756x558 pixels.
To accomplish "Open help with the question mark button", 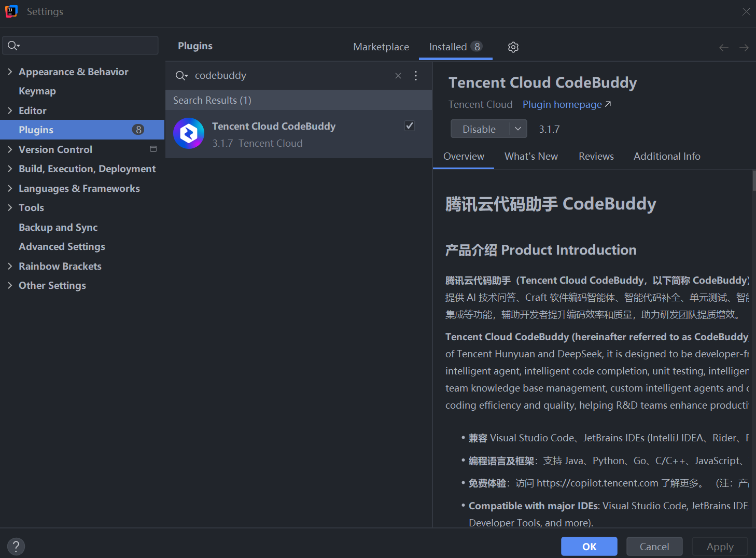I will point(16,546).
